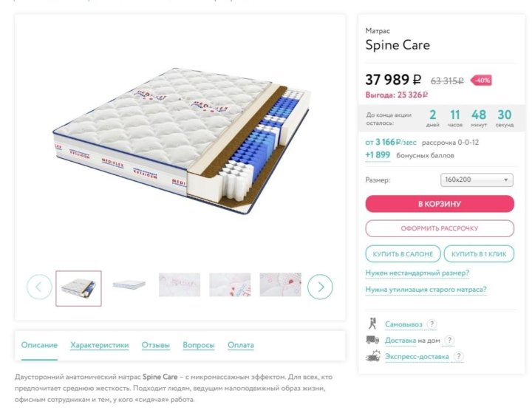532x413 pixels.
Task: Click the next image arrow in gallery
Action: click(320, 287)
